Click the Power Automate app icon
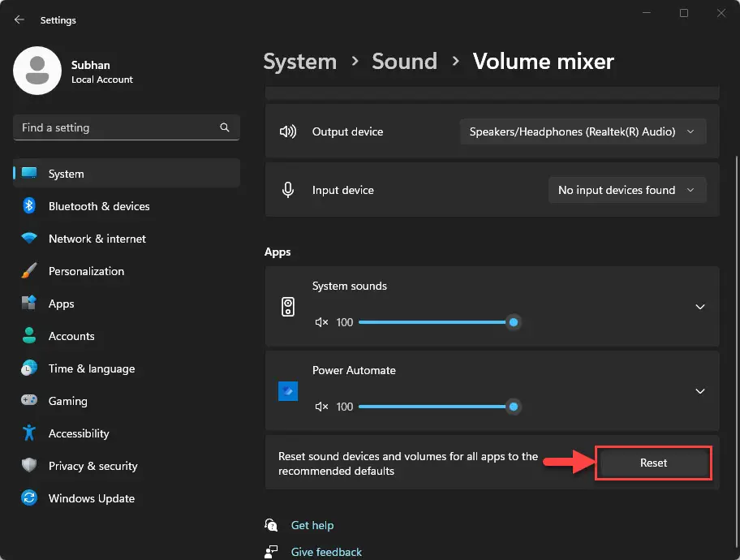 tap(288, 391)
